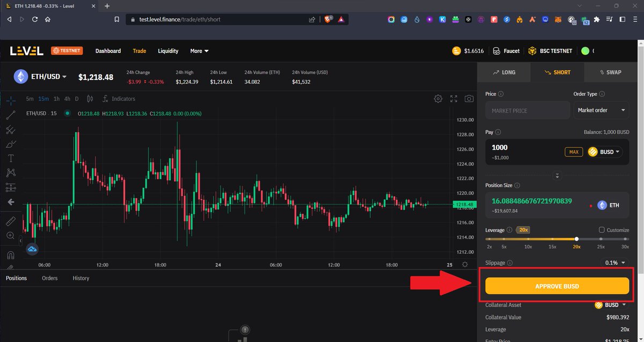Toggle the LONG position tab
The width and height of the screenshot is (644, 342).
point(503,72)
